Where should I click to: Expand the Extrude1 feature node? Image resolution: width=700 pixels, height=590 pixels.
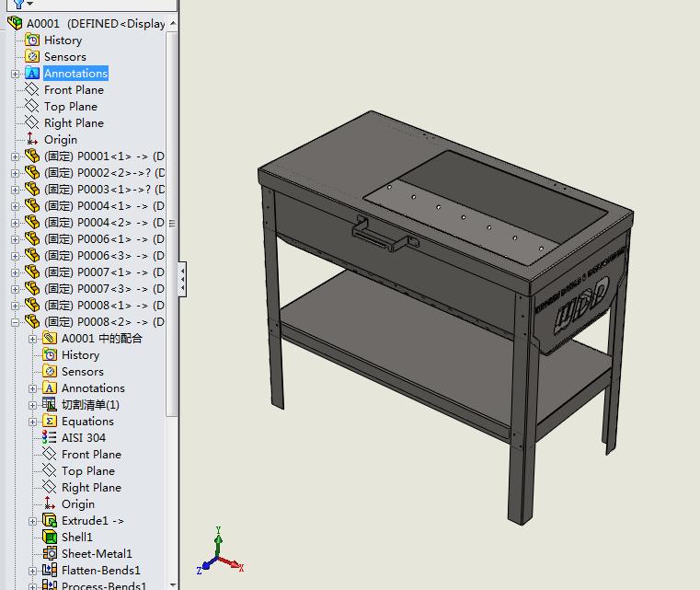click(32, 521)
